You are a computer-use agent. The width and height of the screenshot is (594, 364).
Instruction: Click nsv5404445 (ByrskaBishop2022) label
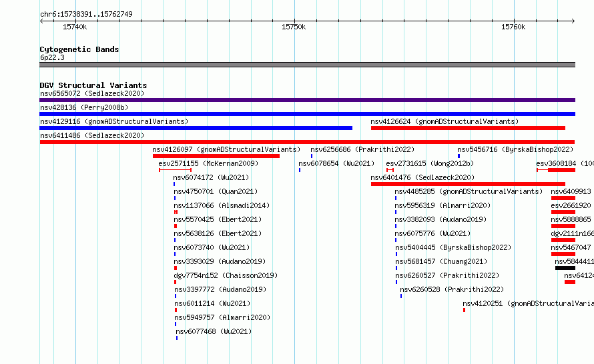[x=453, y=247]
